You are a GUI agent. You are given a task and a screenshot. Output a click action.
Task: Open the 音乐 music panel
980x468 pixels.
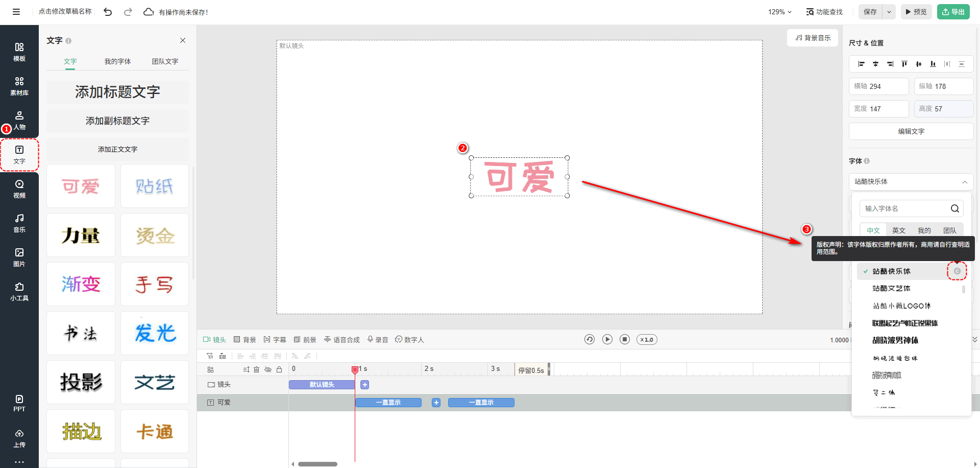[x=19, y=223]
